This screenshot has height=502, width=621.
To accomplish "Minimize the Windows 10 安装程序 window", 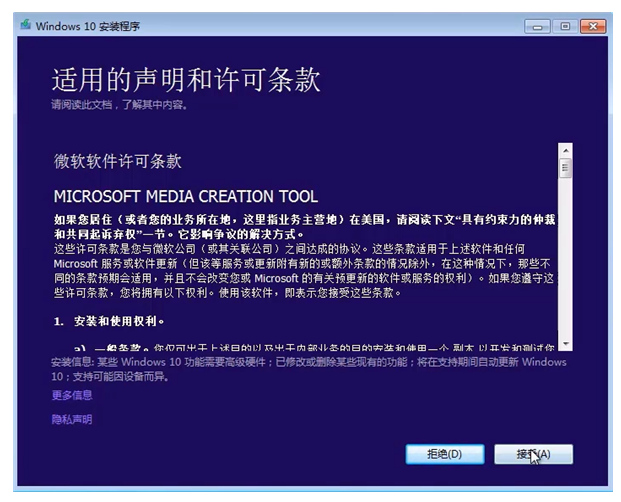I will [x=540, y=25].
